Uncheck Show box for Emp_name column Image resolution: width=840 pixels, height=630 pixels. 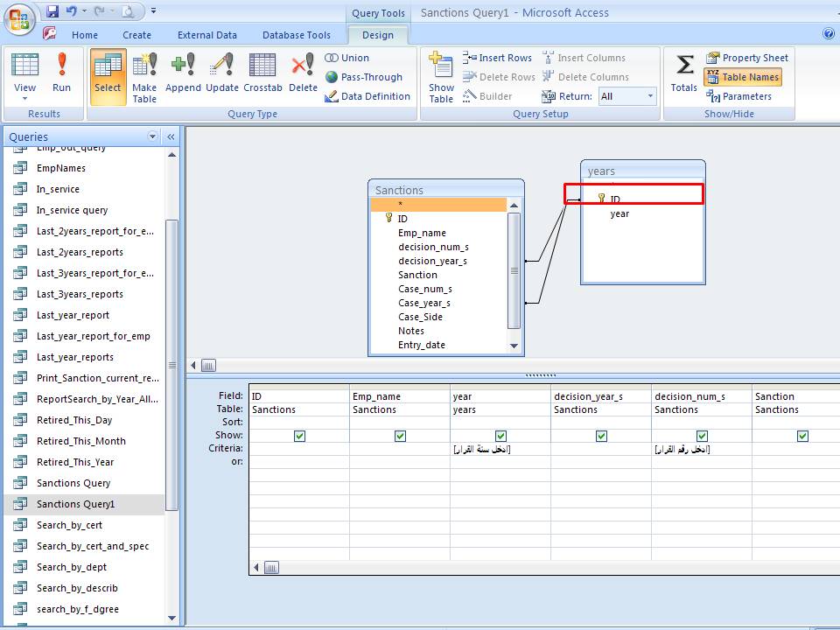[x=400, y=436]
